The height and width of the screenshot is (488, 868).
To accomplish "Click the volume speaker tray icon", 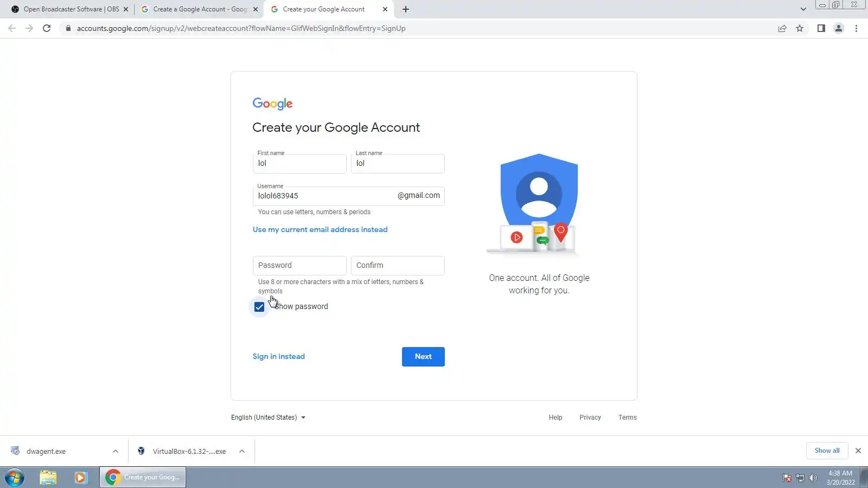I will pyautogui.click(x=813, y=478).
